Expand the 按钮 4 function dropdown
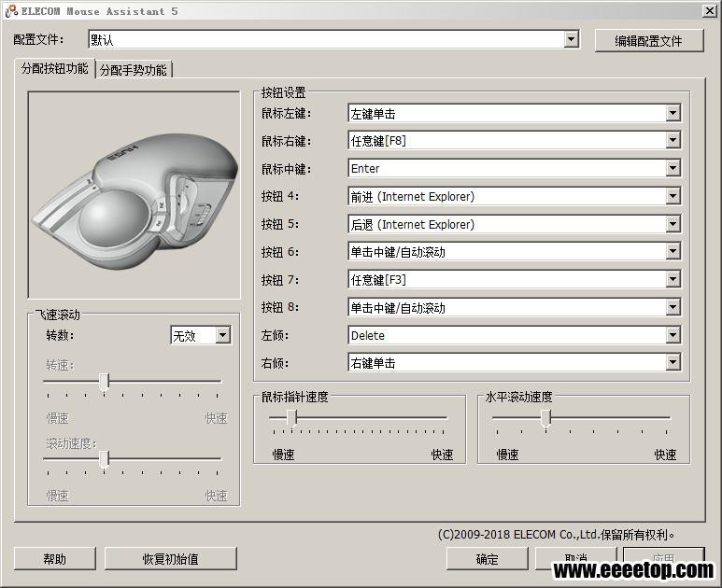The width and height of the screenshot is (722, 588). [x=515, y=196]
